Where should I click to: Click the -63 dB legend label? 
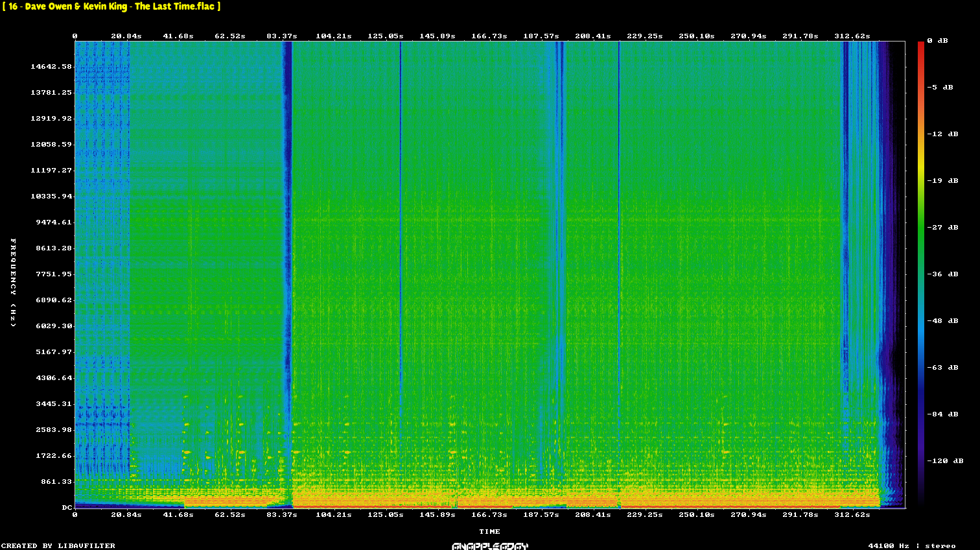point(942,368)
